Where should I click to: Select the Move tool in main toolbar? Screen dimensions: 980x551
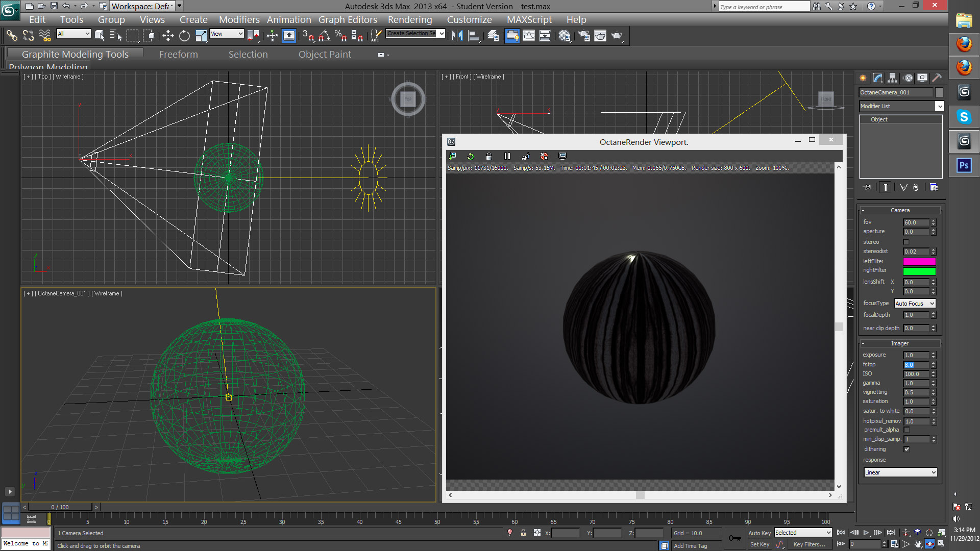click(168, 36)
